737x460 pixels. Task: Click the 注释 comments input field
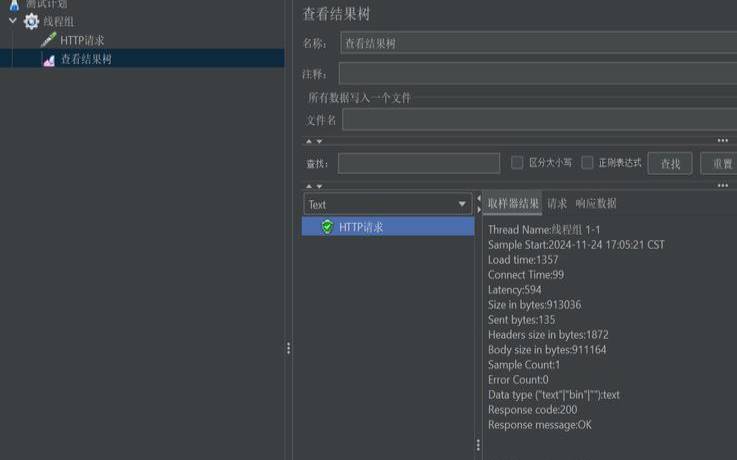click(x=538, y=74)
